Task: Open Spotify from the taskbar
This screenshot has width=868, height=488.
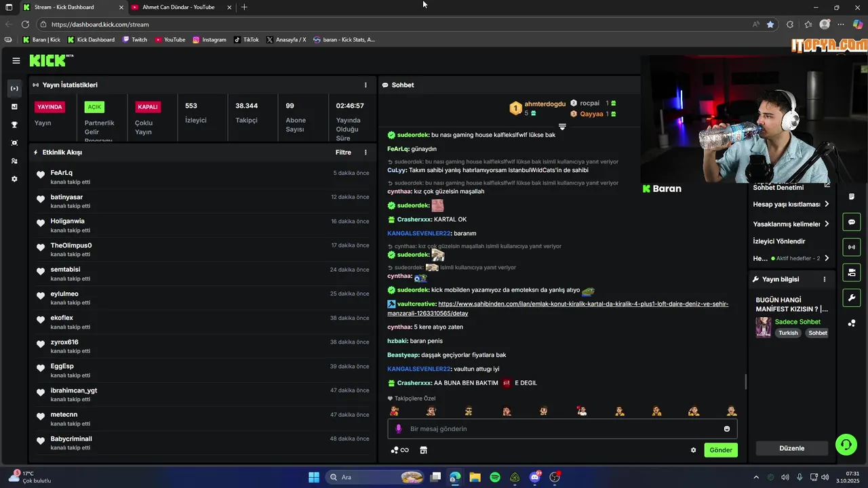Action: tap(495, 477)
